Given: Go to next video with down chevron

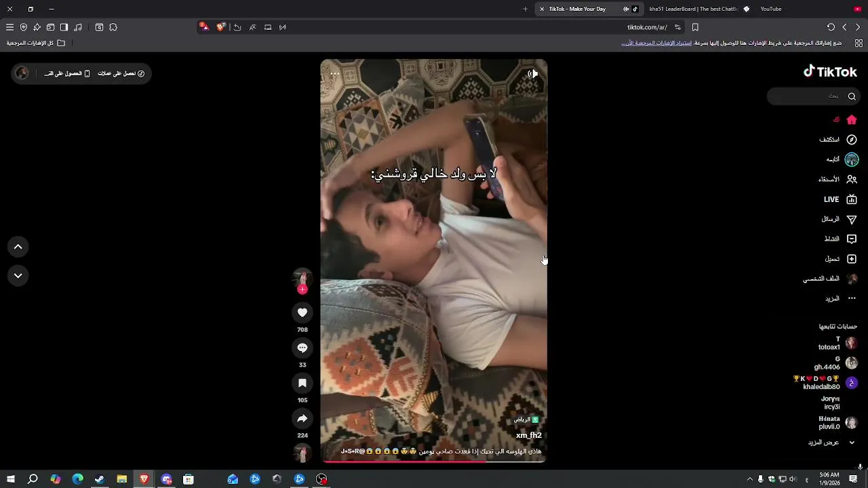Looking at the screenshot, I should (x=18, y=275).
